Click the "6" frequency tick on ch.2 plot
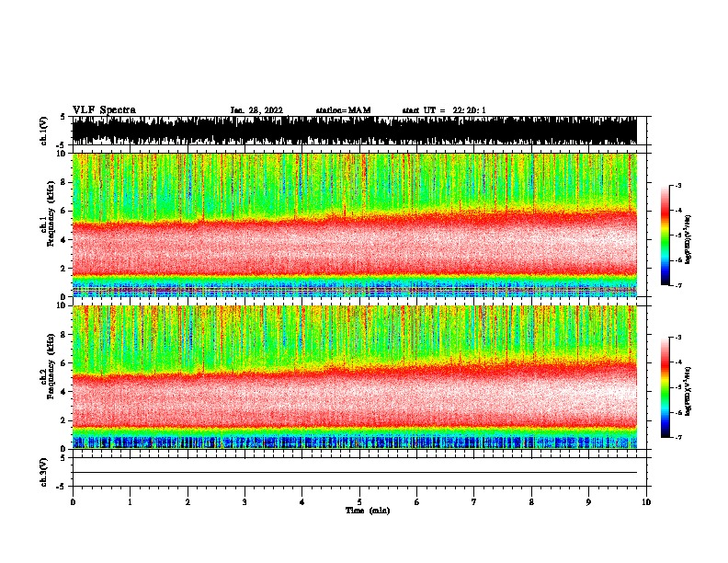 tap(64, 362)
